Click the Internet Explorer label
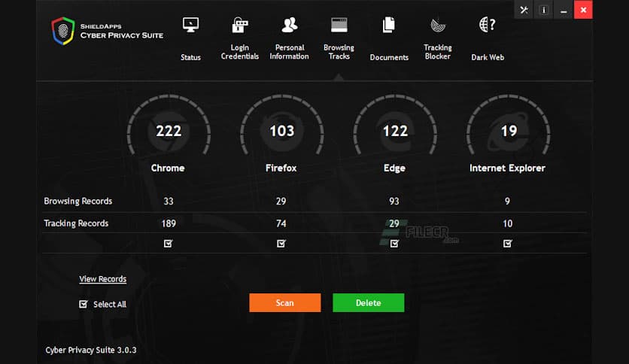Screen dimensions: 629x364 click(507, 168)
